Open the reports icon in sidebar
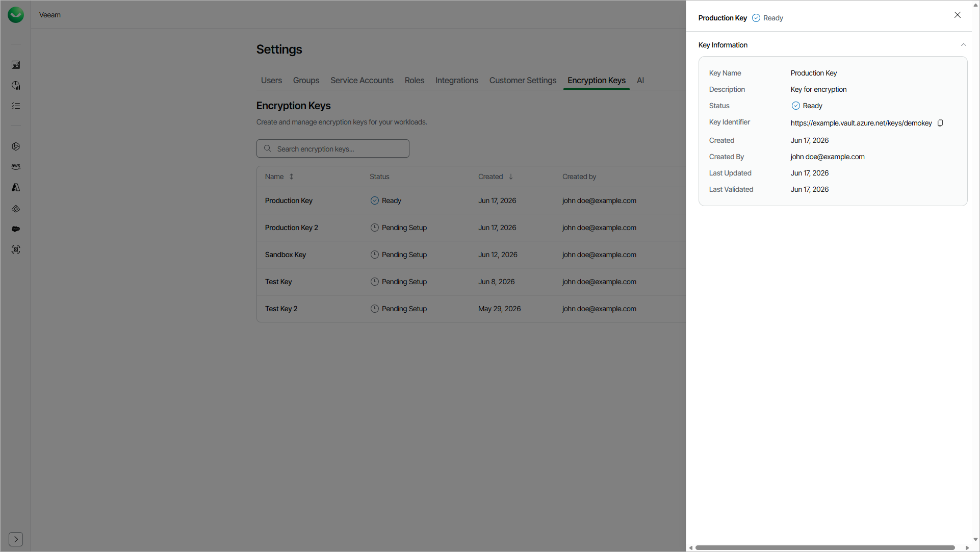 click(x=16, y=85)
